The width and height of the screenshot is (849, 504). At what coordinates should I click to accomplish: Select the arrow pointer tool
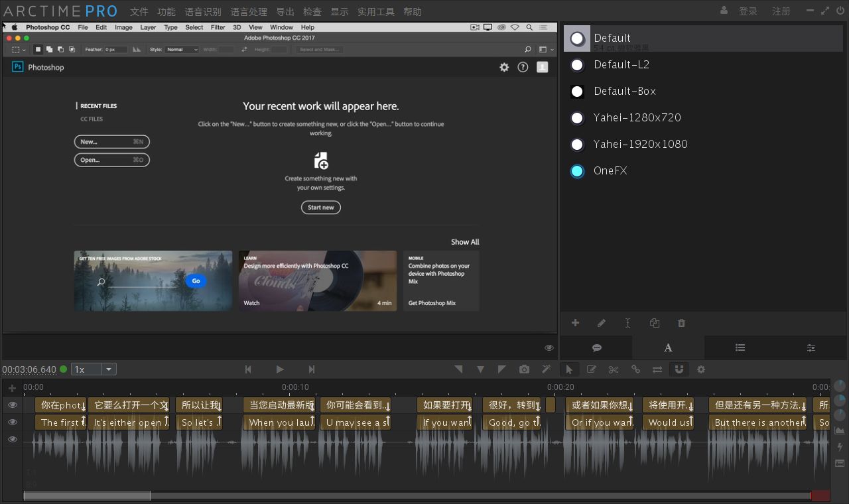pos(569,369)
